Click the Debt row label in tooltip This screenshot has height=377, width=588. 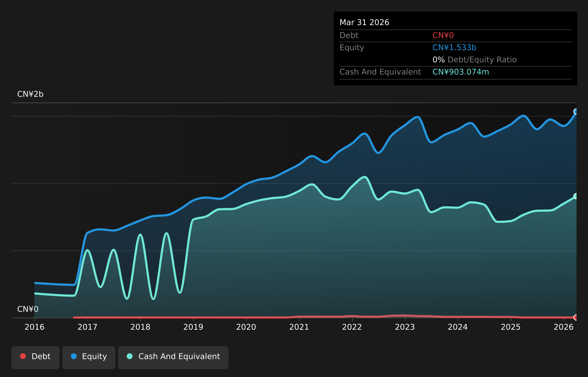(349, 35)
